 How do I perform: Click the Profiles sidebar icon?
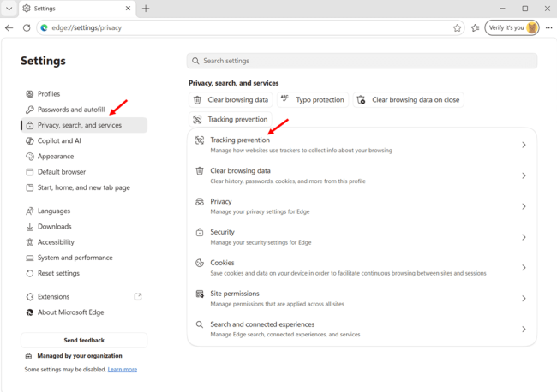(30, 94)
